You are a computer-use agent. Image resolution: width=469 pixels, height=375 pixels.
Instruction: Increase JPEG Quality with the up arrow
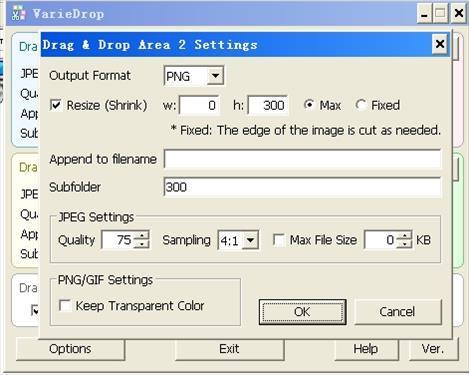coord(141,235)
